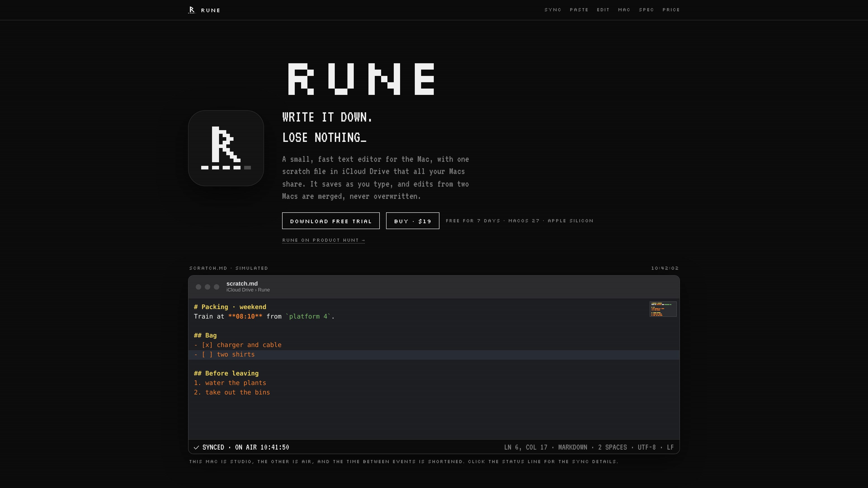Click the '## Before leaving' heading

tap(226, 373)
